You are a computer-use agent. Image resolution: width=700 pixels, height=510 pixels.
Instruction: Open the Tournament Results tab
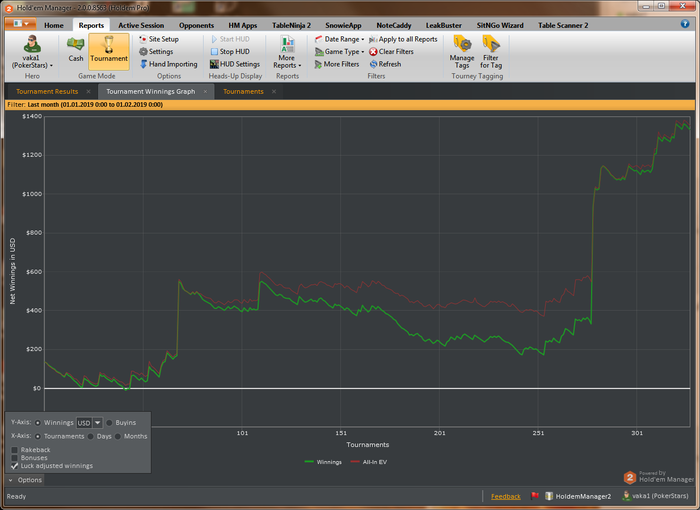tap(45, 91)
